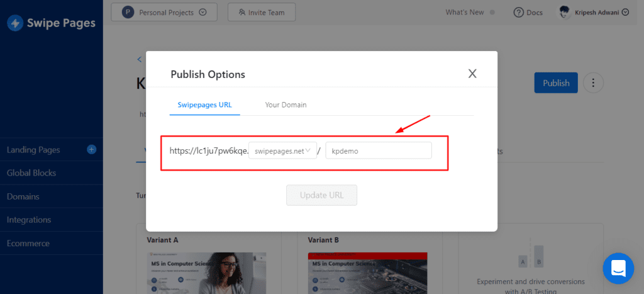The width and height of the screenshot is (644, 294).
Task: Click the Kripesh Adwani profile avatar
Action: [564, 13]
